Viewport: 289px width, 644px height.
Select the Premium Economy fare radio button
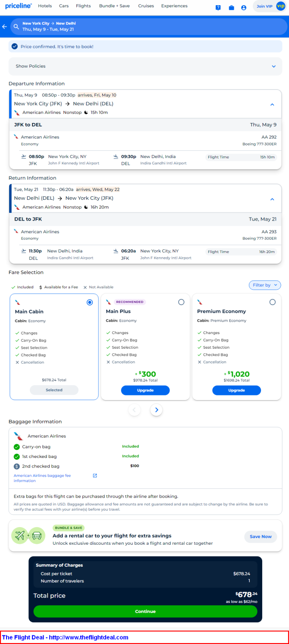(272, 302)
